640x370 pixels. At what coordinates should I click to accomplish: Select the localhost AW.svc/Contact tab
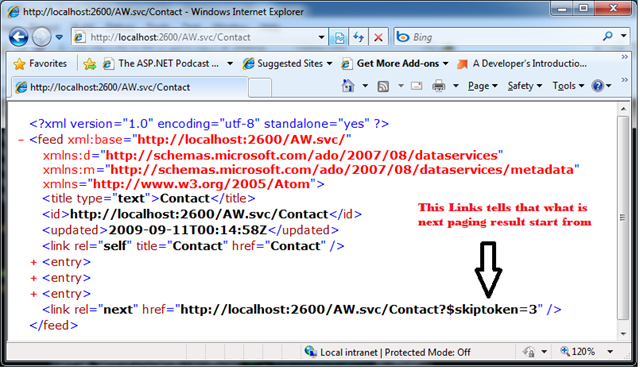click(x=129, y=87)
